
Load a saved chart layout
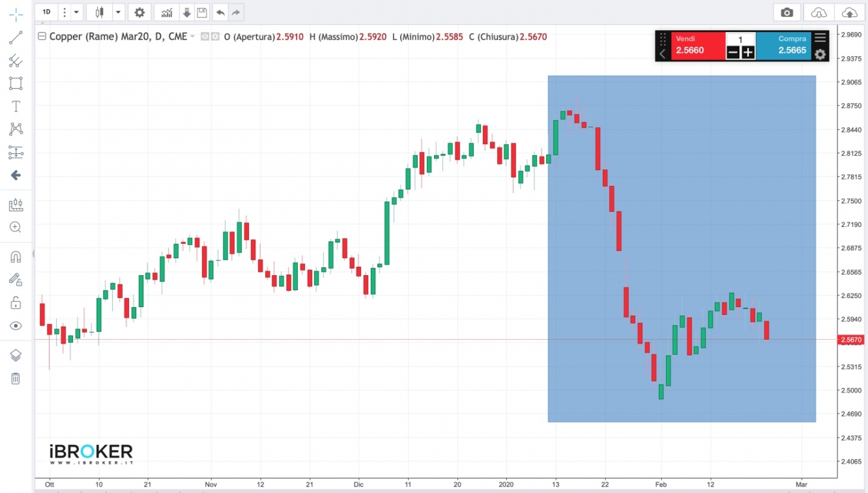point(187,12)
